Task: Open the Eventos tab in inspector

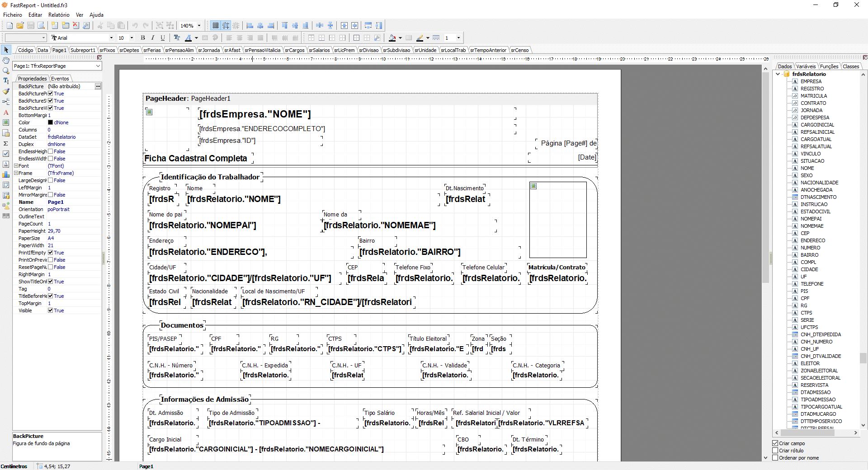Action: [60, 79]
